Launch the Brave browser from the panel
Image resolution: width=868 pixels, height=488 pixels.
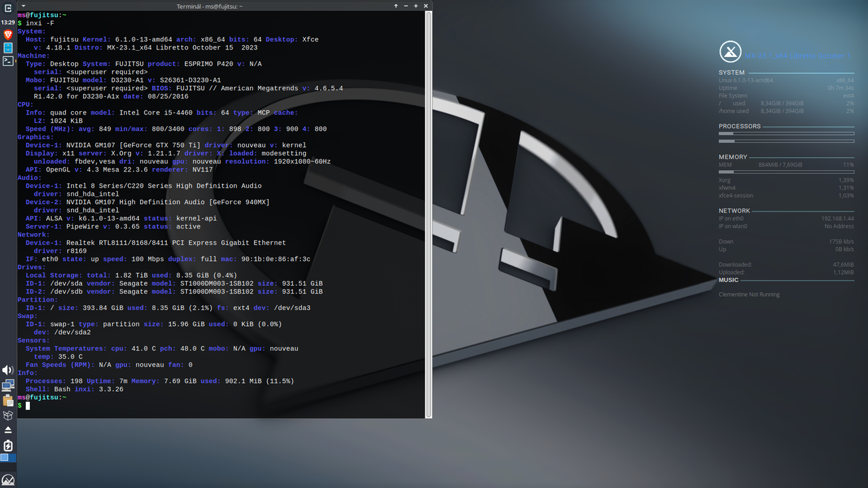(x=8, y=35)
